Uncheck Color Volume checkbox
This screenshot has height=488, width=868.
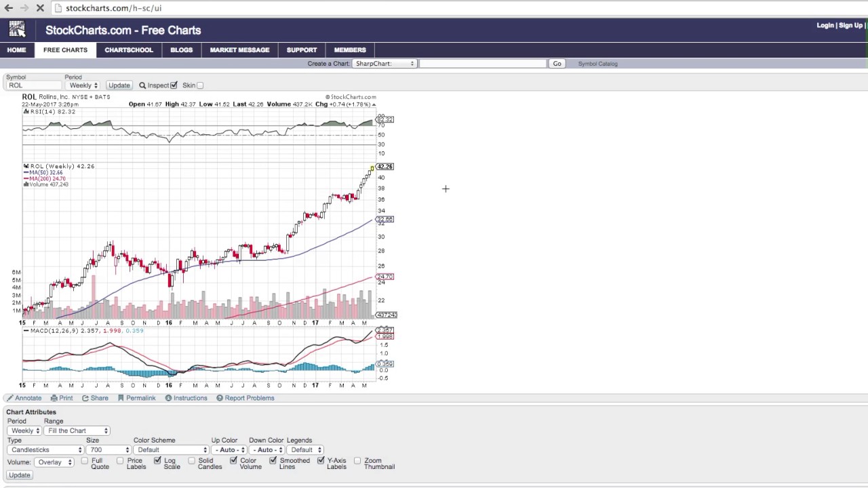(233, 461)
